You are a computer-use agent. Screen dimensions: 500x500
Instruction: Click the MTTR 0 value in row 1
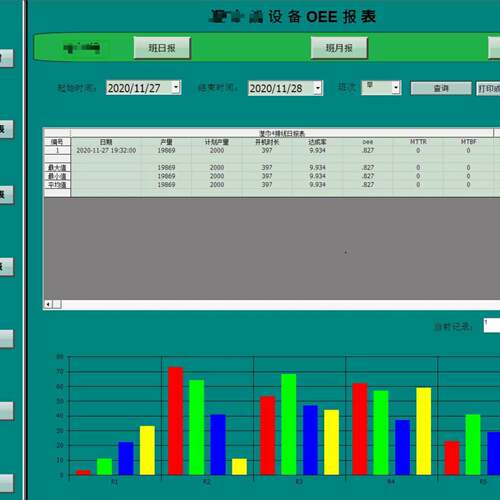point(418,151)
